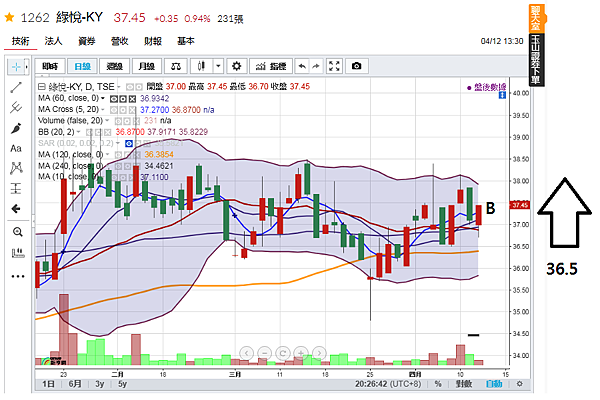Toggle 自動 auto scale
Viewport: 600px width, 400px height.
coord(494,384)
